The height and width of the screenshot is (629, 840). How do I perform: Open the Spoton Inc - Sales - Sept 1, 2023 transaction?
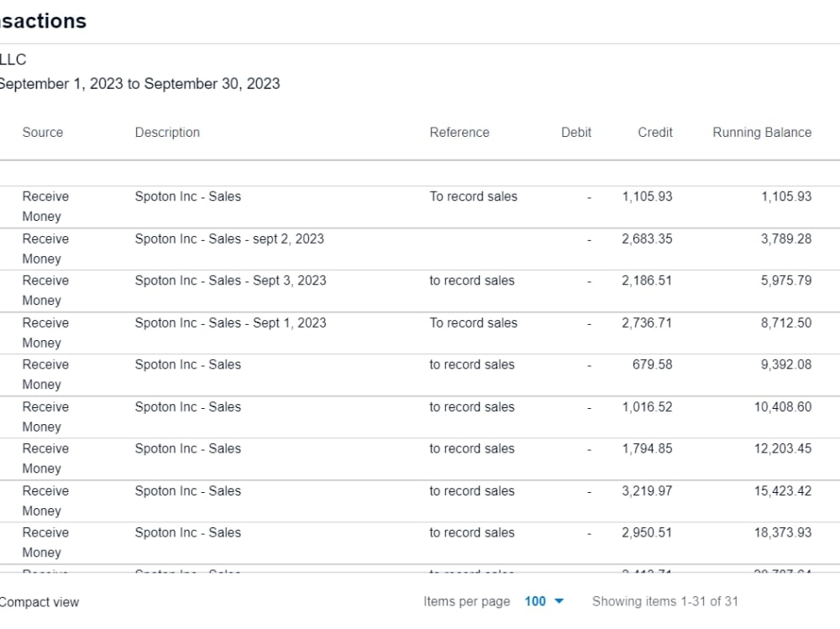pos(230,322)
